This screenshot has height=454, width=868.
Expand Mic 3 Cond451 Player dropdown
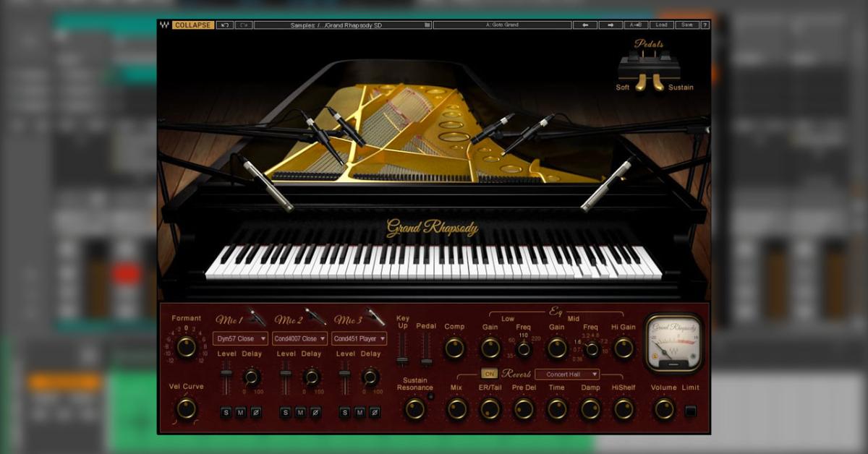pos(359,338)
